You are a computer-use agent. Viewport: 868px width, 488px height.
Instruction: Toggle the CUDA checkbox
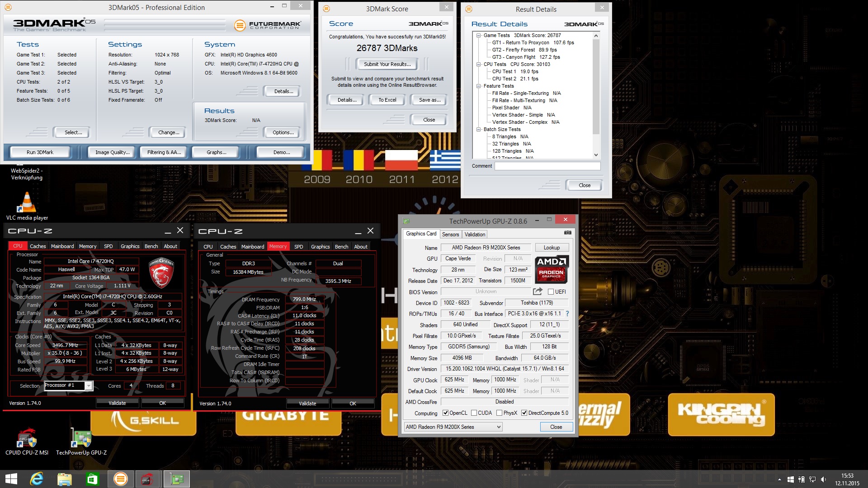(x=474, y=413)
